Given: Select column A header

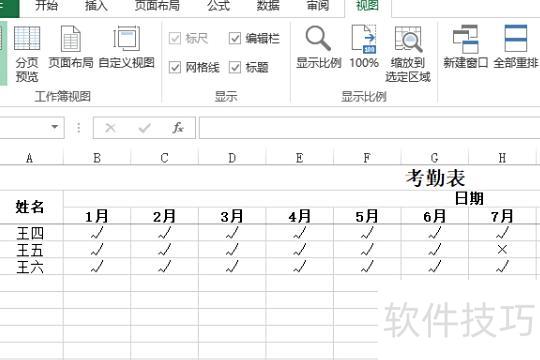Looking at the screenshot, I should pyautogui.click(x=30, y=158).
